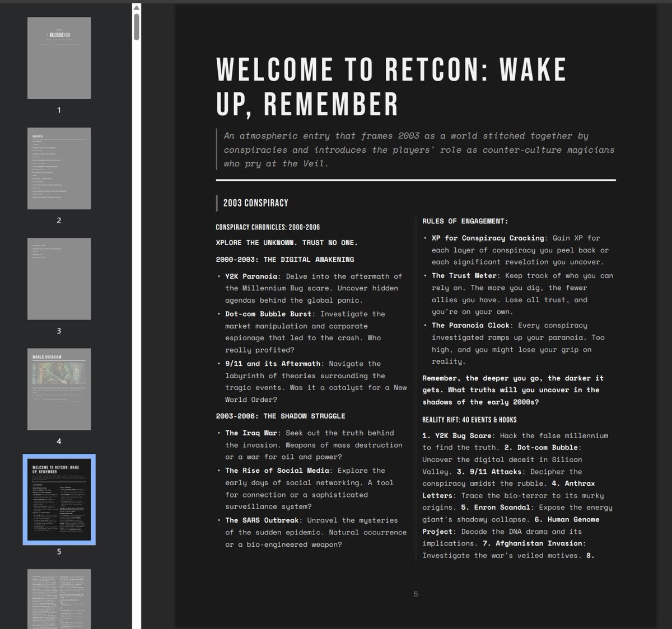Click the sidebar scroll-up arrow
This screenshot has height=629, width=672.
click(x=137, y=7)
